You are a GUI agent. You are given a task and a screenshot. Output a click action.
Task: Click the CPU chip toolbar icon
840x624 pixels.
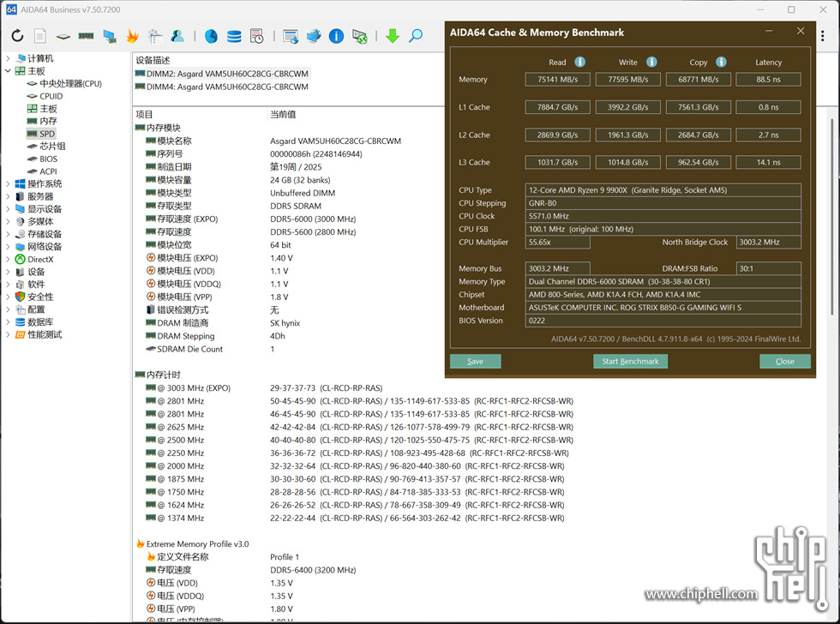(x=63, y=36)
